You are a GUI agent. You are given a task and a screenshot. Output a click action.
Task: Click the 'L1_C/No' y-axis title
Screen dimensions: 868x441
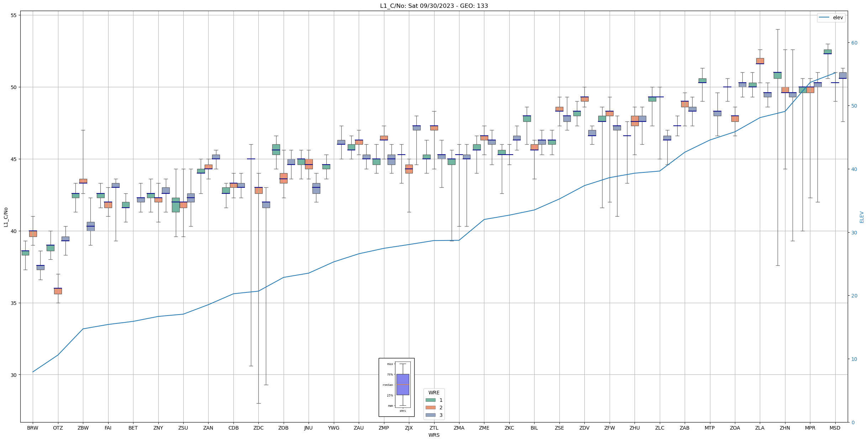pyautogui.click(x=6, y=217)
